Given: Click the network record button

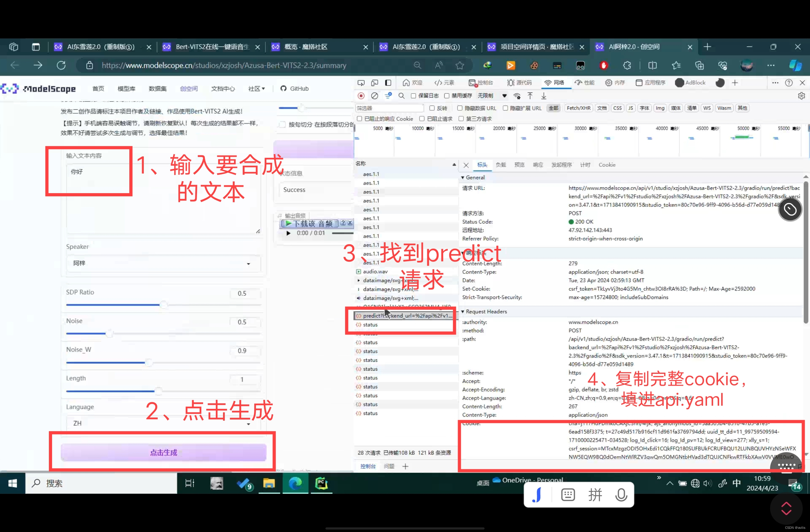Looking at the screenshot, I should pos(361,96).
